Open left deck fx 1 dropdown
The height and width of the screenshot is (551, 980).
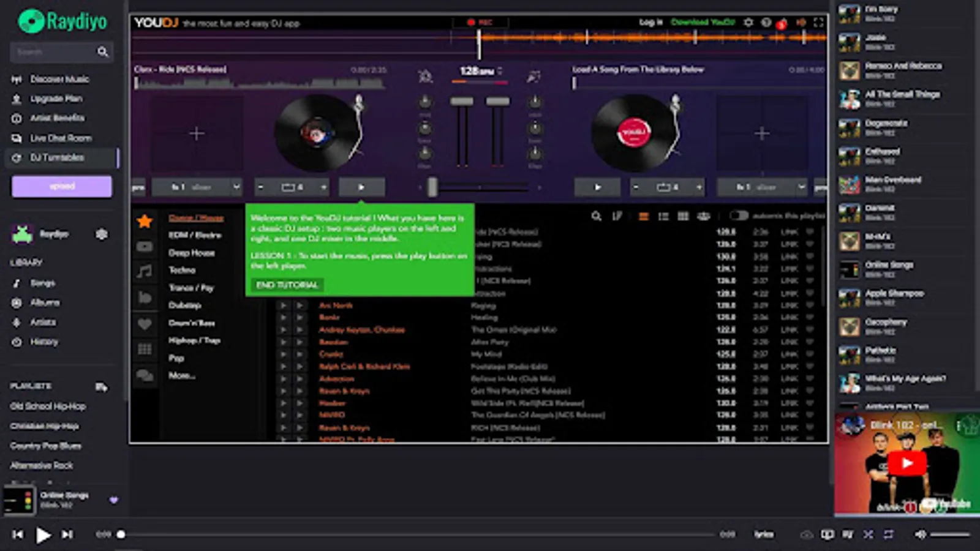[x=197, y=187]
